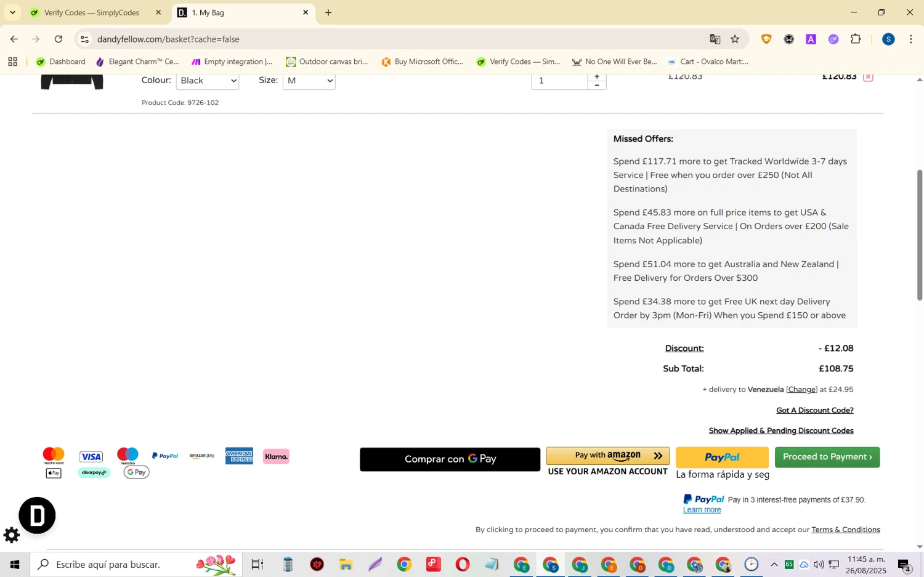The height and width of the screenshot is (577, 924).
Task: Decrease quantity with the minus stepper
Action: (x=596, y=85)
